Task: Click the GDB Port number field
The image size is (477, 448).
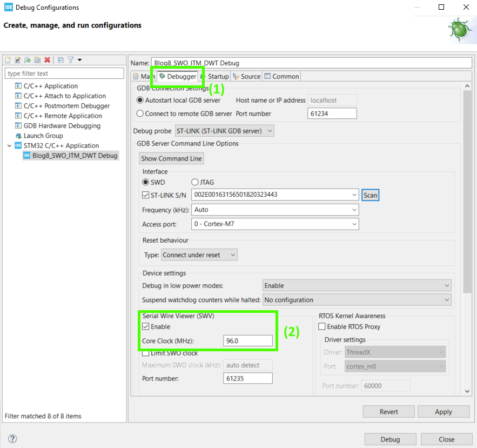Action: click(x=332, y=113)
